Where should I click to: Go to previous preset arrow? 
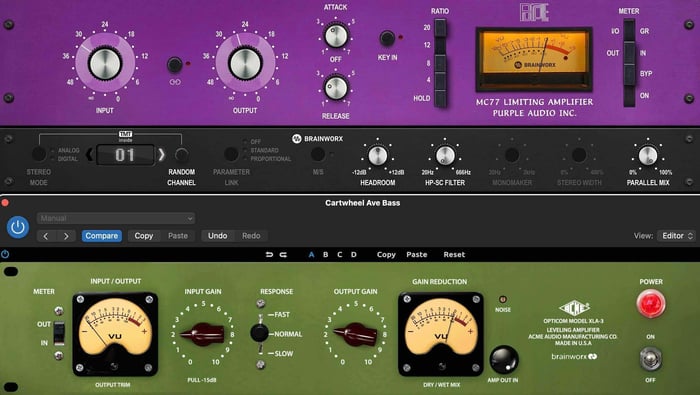[46, 236]
